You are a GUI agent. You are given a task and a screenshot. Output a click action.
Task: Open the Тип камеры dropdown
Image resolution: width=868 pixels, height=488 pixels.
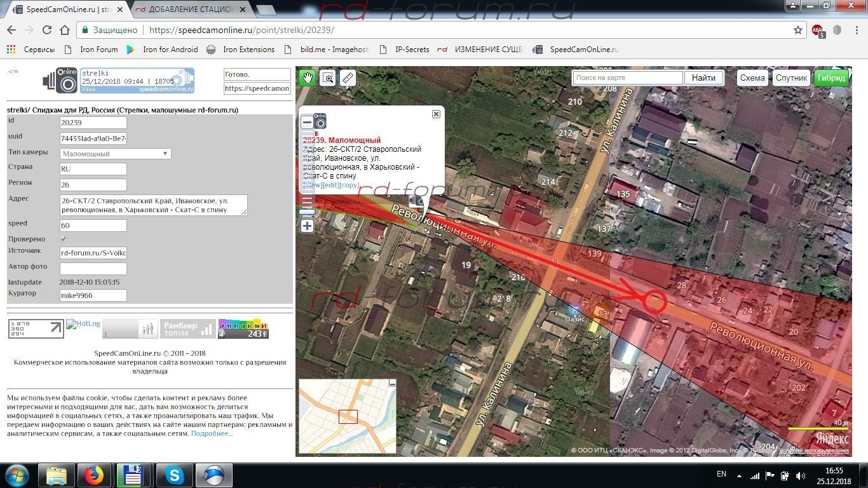pos(115,154)
